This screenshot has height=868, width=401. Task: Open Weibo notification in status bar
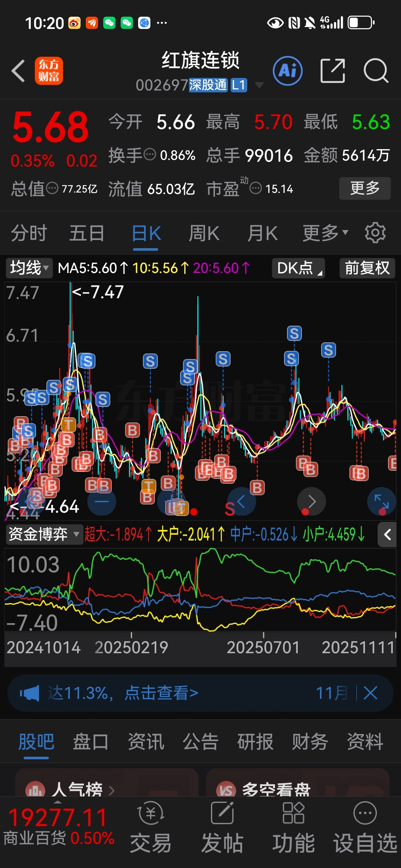tap(74, 23)
